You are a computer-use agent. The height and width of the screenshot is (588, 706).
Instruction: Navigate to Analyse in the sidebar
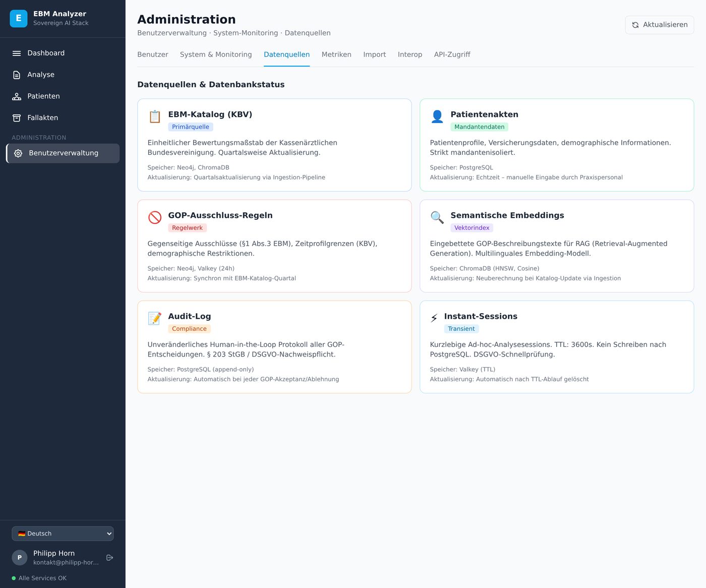(x=63, y=75)
